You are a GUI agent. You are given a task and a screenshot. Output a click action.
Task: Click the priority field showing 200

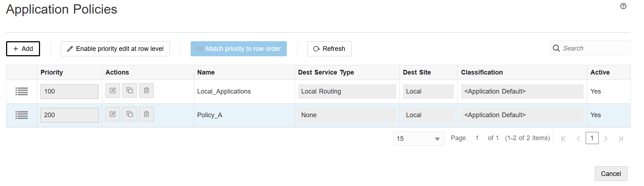pyautogui.click(x=69, y=115)
